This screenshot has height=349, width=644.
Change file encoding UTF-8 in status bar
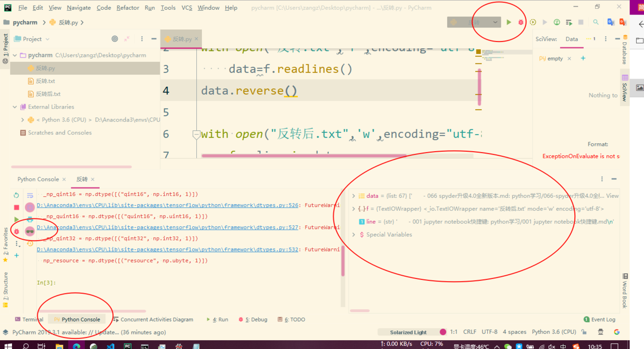(x=489, y=332)
